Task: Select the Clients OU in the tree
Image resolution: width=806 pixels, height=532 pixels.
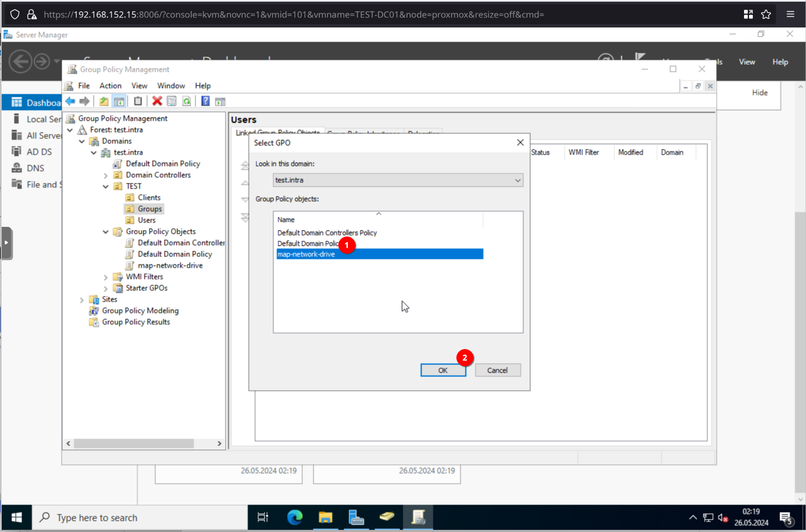Action: coord(149,198)
